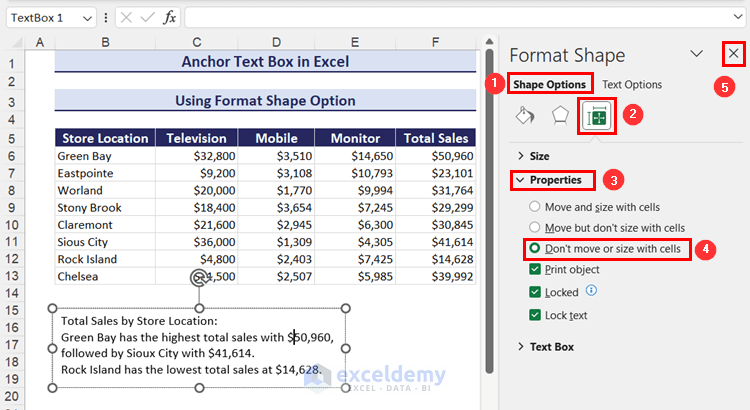Viewport: 750px width, 410px height.
Task: Select column F header
Action: pos(435,42)
